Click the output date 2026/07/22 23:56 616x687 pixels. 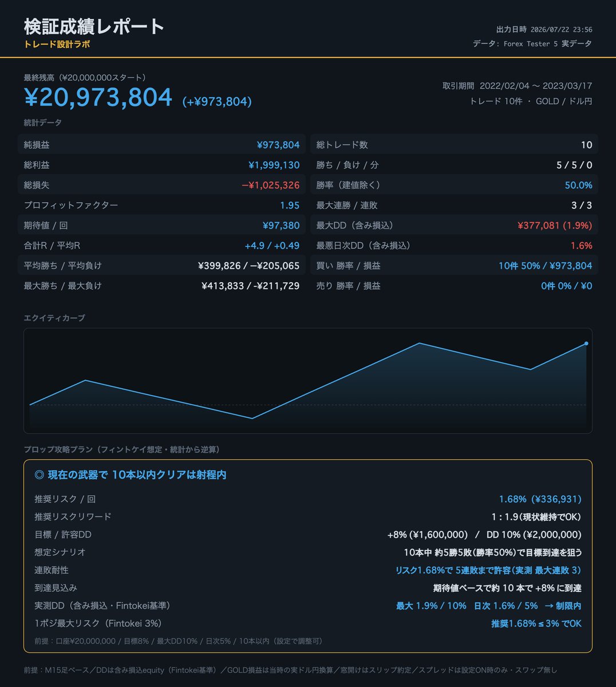pyautogui.click(x=562, y=30)
